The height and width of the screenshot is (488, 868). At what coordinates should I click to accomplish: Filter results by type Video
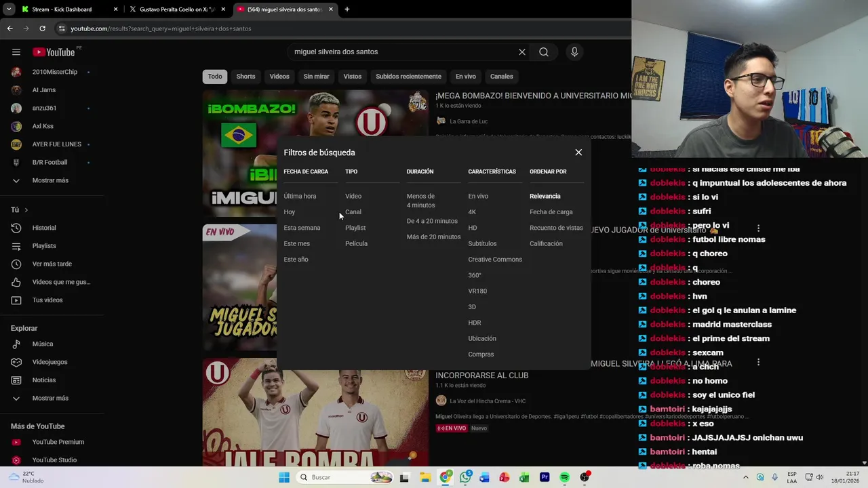[x=353, y=196]
